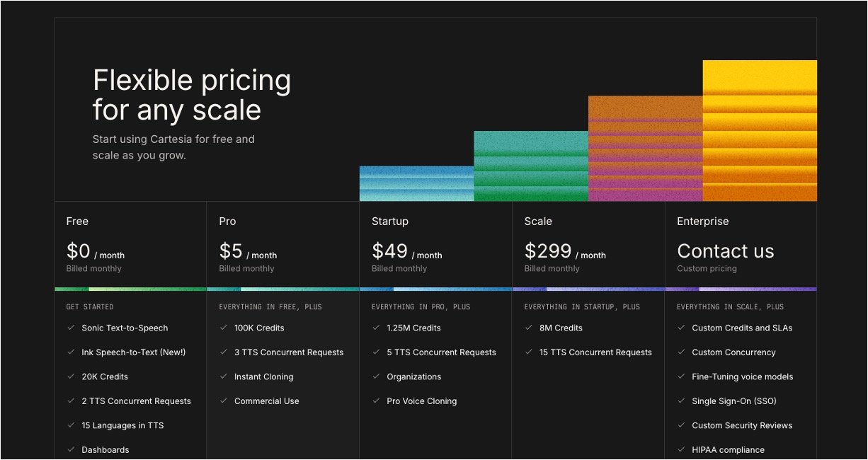Click the $5 Pro plan price
868x460 pixels.
point(231,251)
